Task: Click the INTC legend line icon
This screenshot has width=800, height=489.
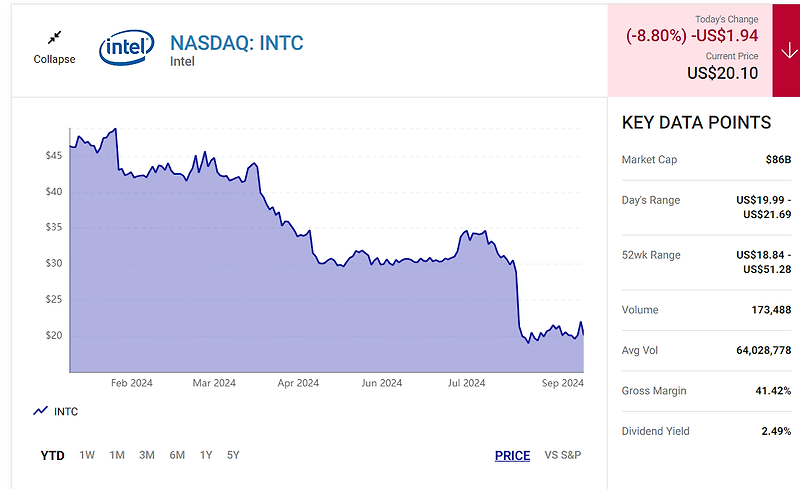Action: (40, 411)
